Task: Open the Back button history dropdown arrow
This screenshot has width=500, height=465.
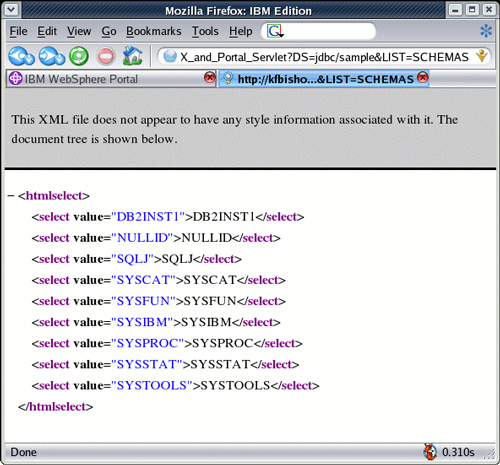Action: [30, 59]
